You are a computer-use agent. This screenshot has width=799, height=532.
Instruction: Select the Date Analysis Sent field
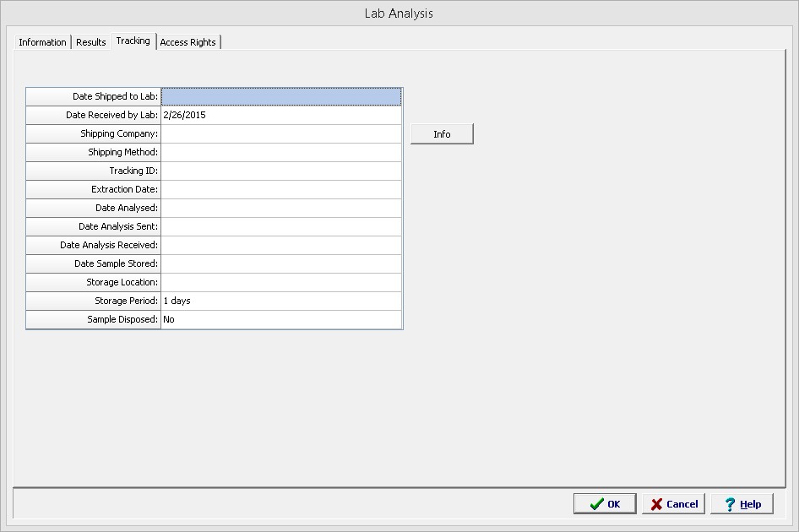click(x=280, y=227)
